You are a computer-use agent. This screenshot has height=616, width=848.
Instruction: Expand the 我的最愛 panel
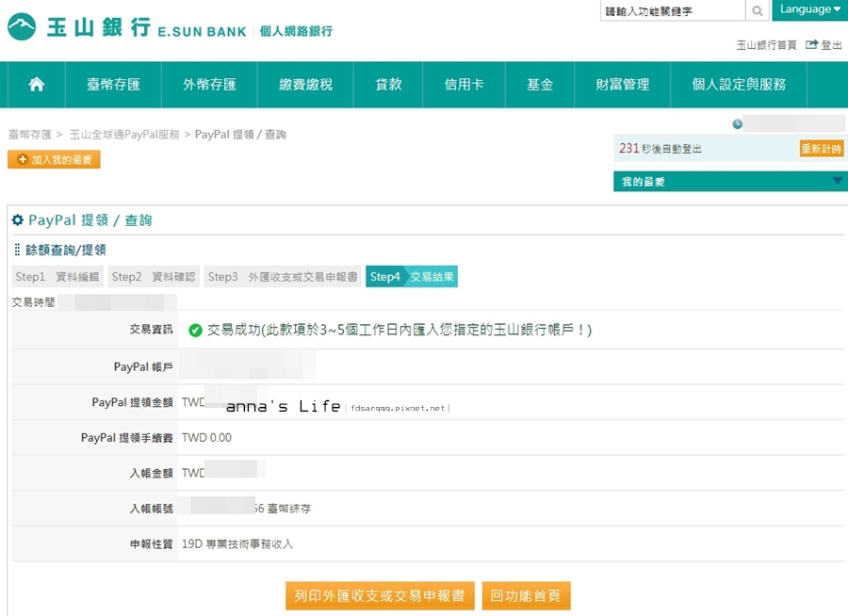pyautogui.click(x=730, y=181)
